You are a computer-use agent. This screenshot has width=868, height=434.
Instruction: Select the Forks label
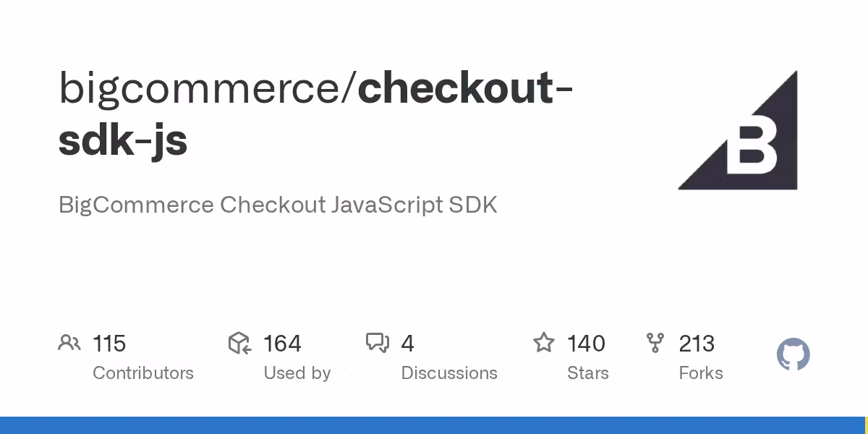point(701,373)
